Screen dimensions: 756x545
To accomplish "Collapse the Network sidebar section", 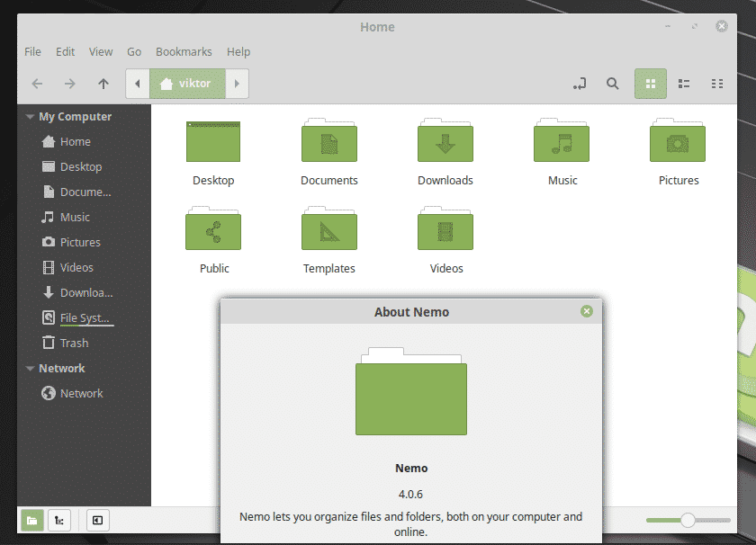I will tap(30, 369).
